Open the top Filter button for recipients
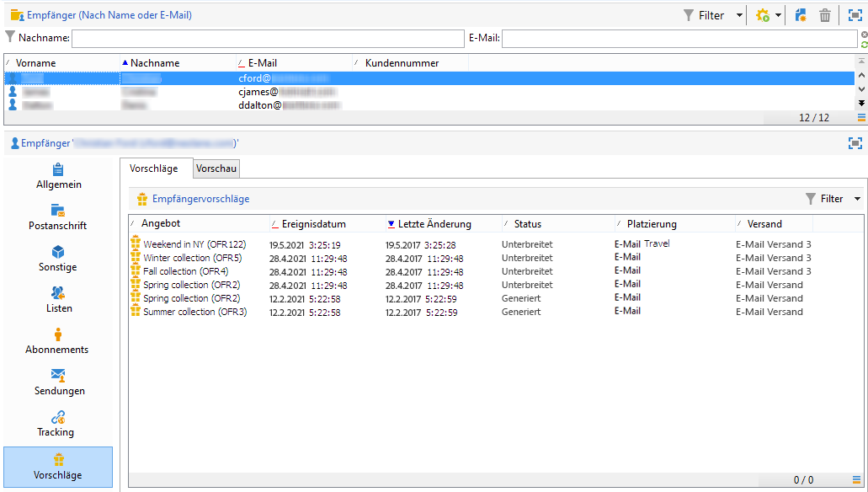The width and height of the screenshot is (868, 492). pyautogui.click(x=704, y=15)
